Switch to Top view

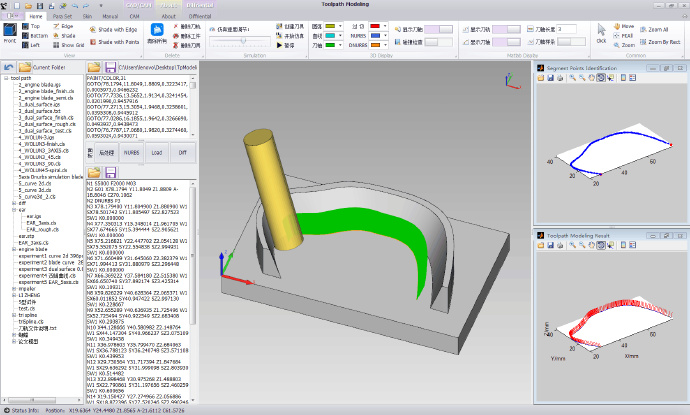tap(33, 27)
